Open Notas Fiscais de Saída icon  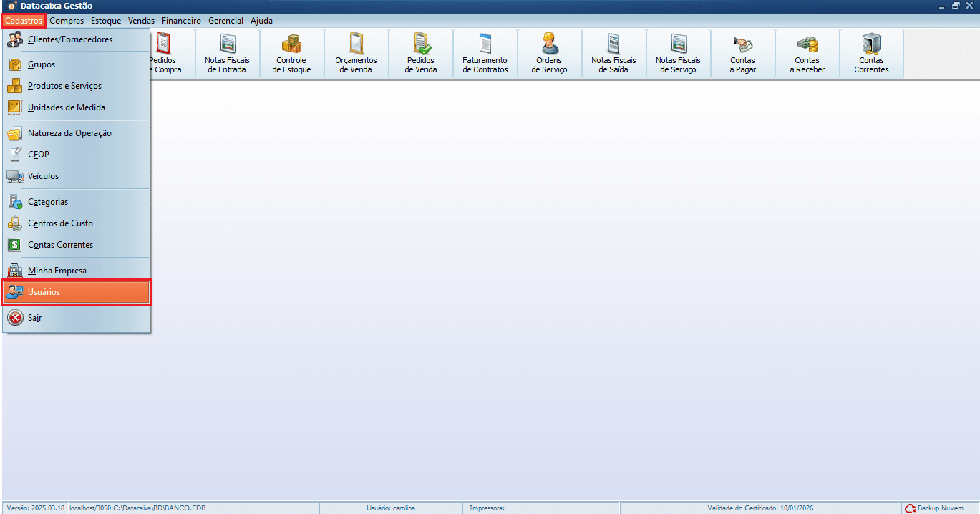613,54
